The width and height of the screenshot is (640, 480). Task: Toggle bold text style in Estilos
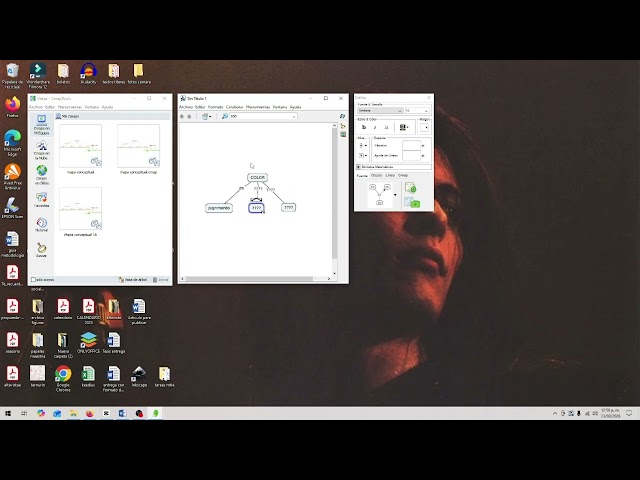click(x=364, y=127)
